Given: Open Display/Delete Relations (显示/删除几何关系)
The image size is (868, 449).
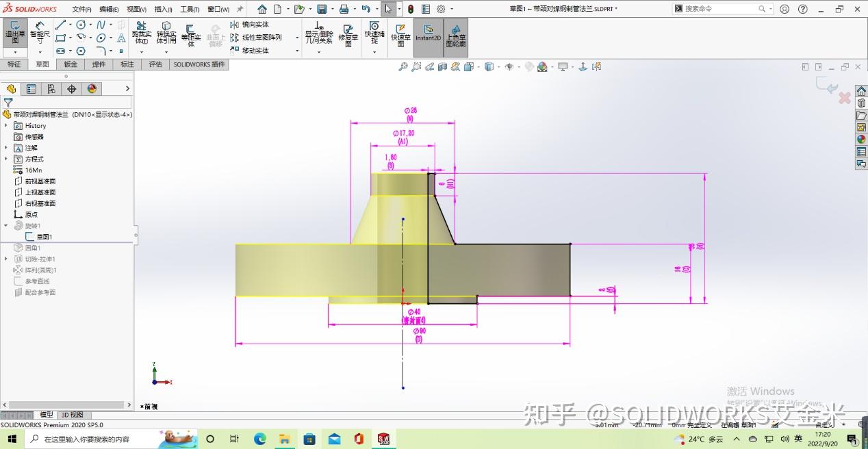Looking at the screenshot, I should tap(318, 32).
